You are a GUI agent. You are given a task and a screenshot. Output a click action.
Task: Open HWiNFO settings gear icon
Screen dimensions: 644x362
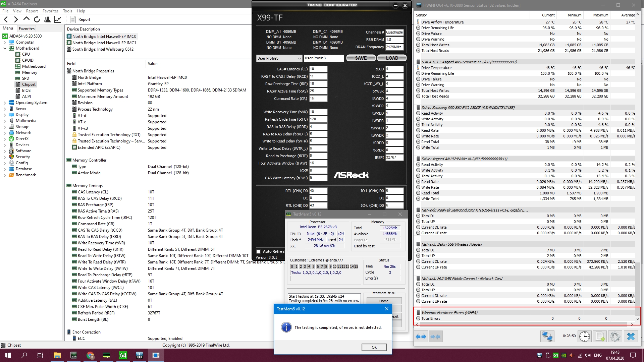(615, 336)
